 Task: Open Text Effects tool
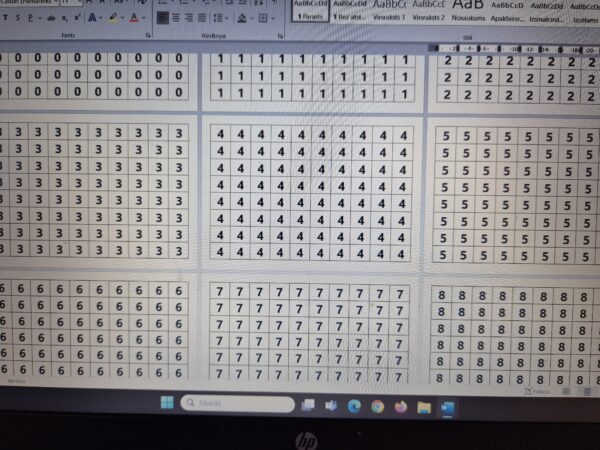pyautogui.click(x=92, y=18)
